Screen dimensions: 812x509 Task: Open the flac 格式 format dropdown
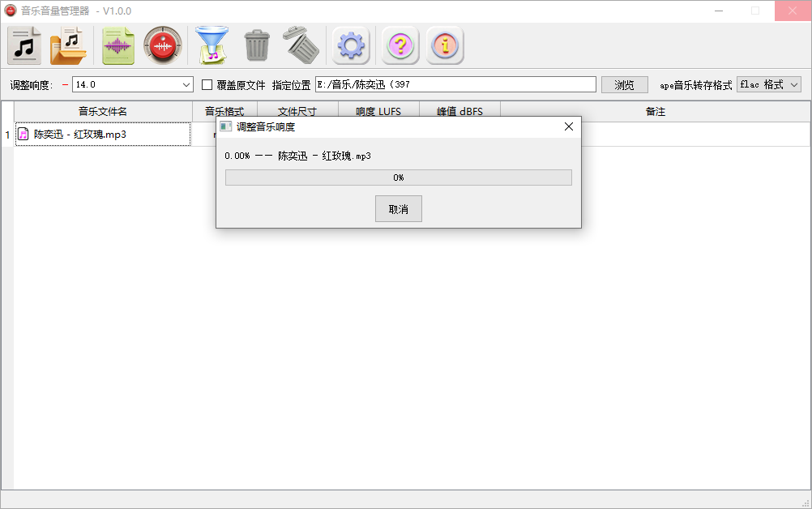point(769,84)
